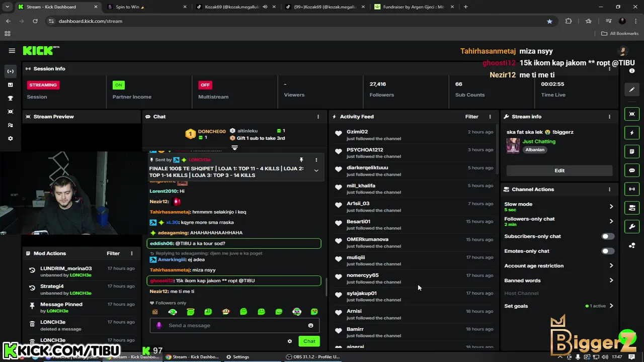
Task: Open Channel Actions options menu
Action: tap(609, 190)
